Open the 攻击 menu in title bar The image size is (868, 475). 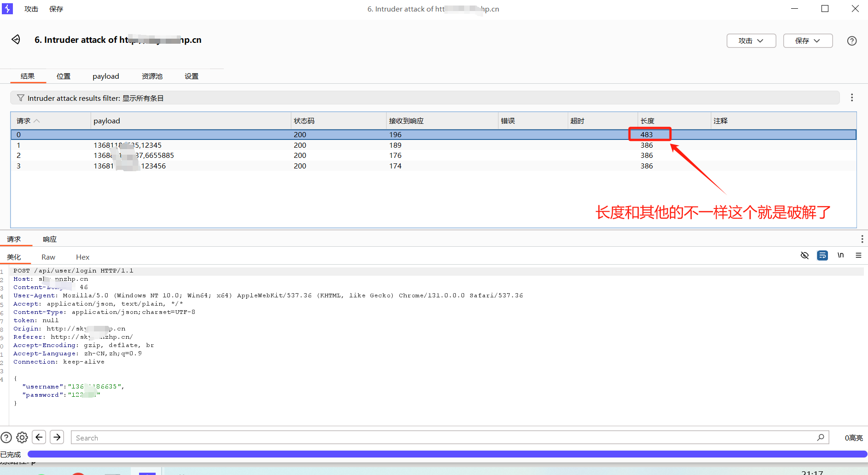click(31, 9)
